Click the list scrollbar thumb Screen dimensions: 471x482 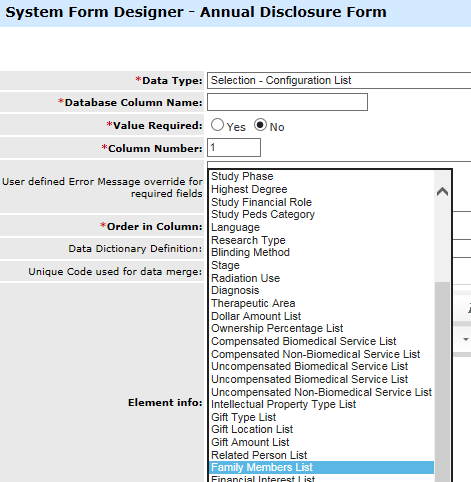click(x=442, y=382)
